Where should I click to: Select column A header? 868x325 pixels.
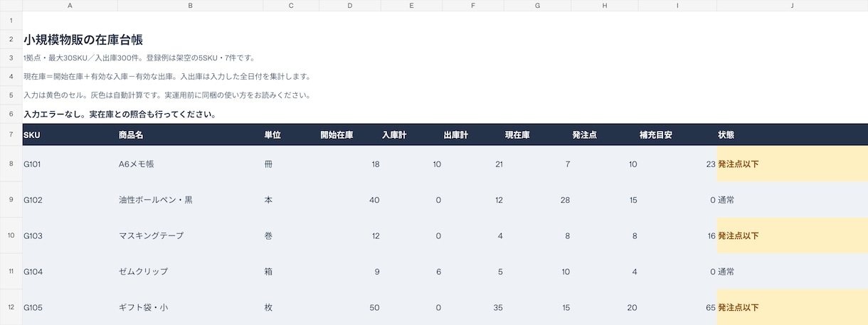click(70, 6)
